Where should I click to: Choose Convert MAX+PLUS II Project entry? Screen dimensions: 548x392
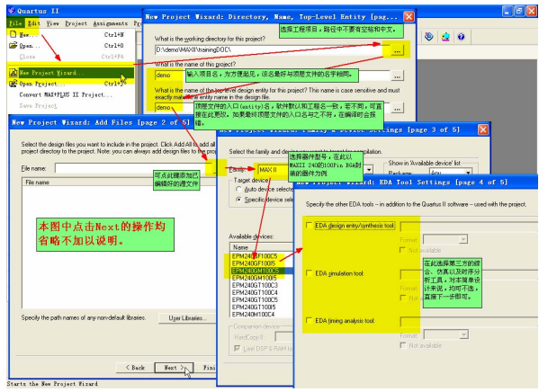(66, 94)
